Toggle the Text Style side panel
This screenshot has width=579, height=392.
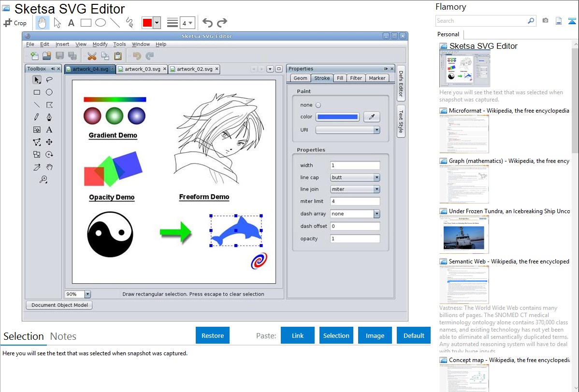pyautogui.click(x=401, y=121)
